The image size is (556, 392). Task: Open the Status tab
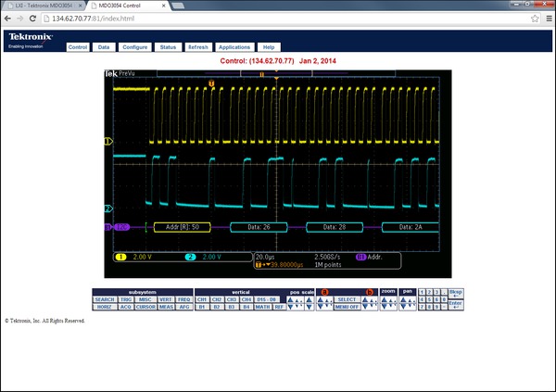point(168,46)
